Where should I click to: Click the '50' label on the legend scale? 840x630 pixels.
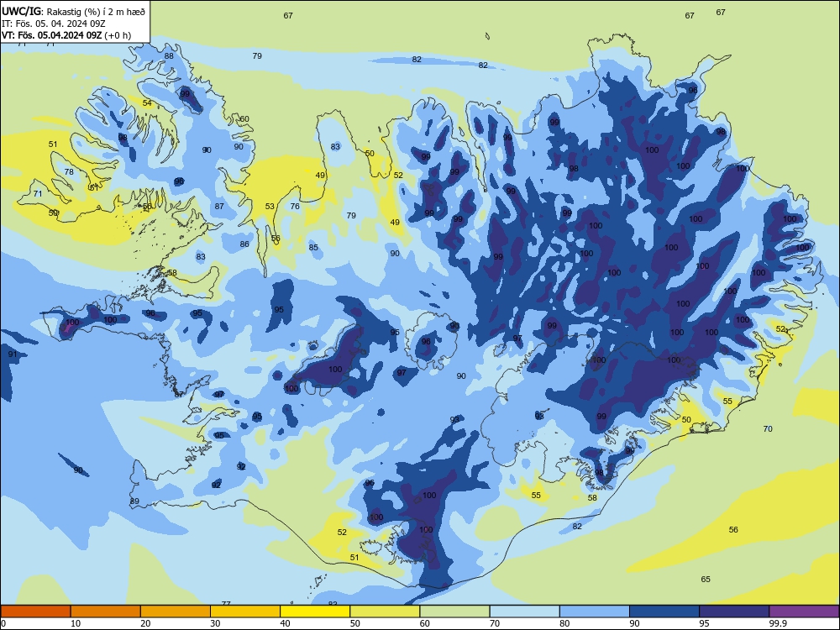355,623
